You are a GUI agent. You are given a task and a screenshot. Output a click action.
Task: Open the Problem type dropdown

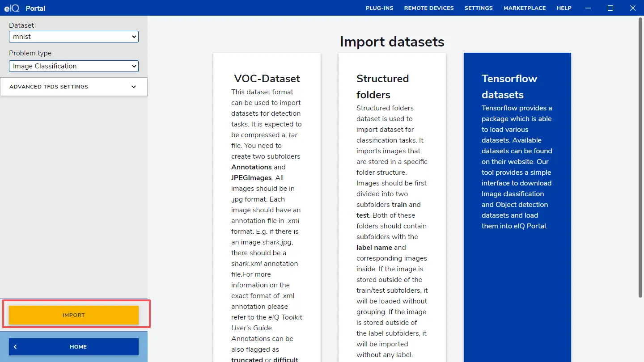click(x=74, y=66)
